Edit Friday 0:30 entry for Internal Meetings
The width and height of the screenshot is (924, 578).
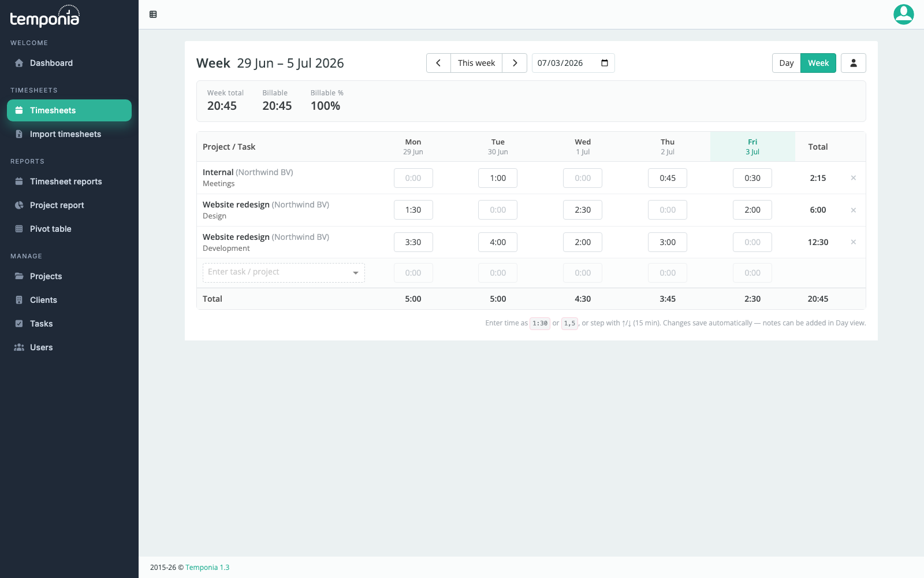tap(752, 178)
